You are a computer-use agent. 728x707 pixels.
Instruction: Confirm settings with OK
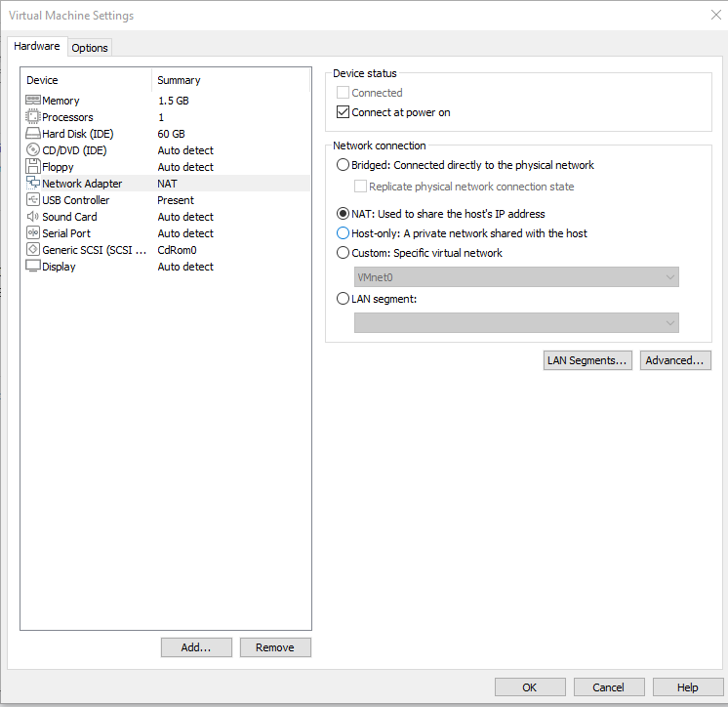click(530, 687)
